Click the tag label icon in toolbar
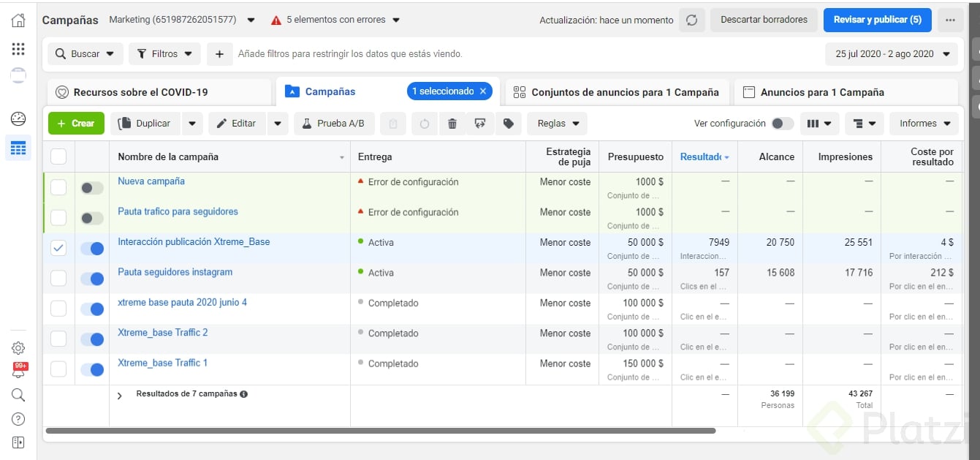Image resolution: width=980 pixels, height=460 pixels. click(509, 124)
